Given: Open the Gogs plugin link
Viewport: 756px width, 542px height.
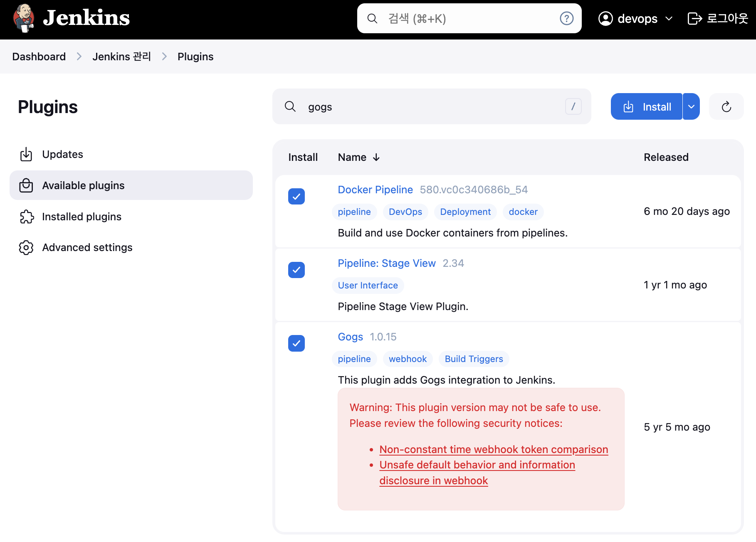Looking at the screenshot, I should point(351,337).
